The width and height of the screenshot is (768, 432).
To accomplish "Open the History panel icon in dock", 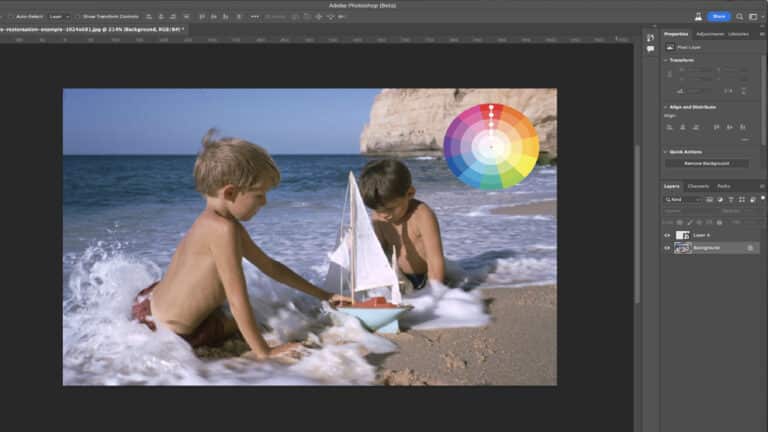I will [650, 38].
